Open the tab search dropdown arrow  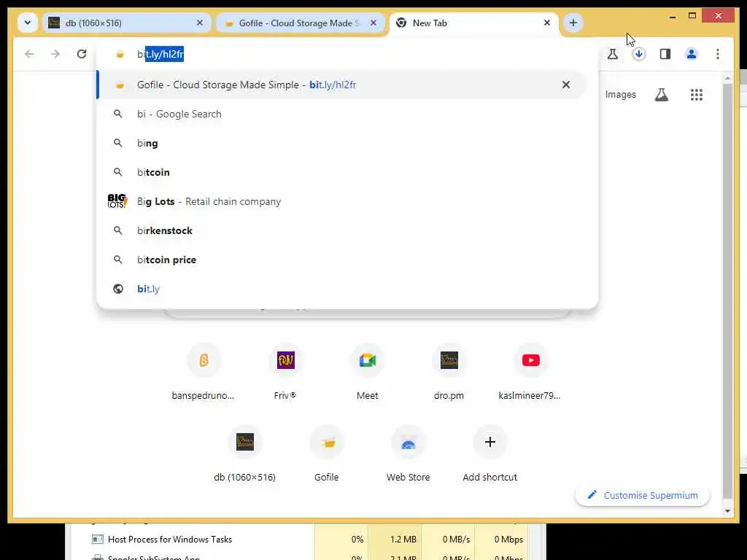coord(28,23)
